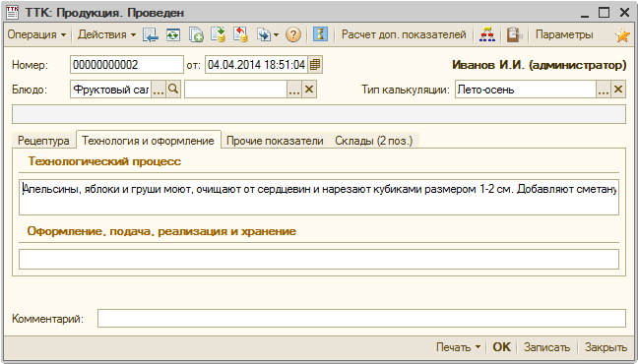Screen dimensions: 638x364
Task: Open calendar picker next to date field
Action: pos(315,65)
